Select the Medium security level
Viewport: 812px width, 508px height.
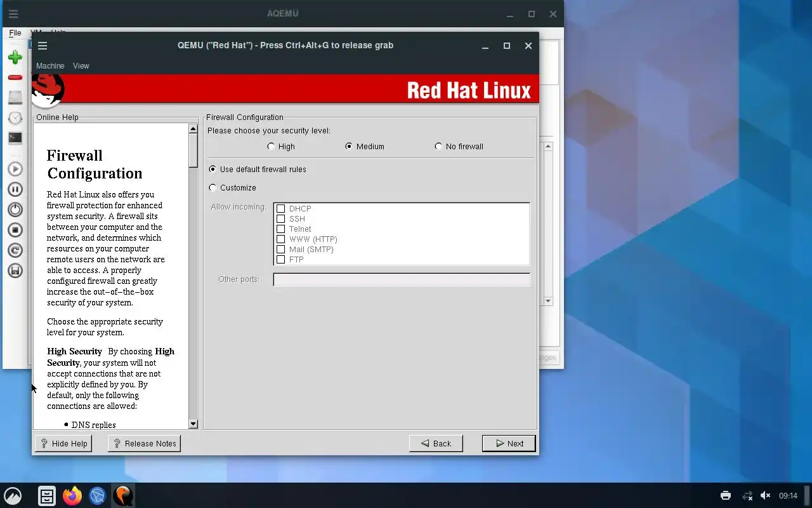365,147
